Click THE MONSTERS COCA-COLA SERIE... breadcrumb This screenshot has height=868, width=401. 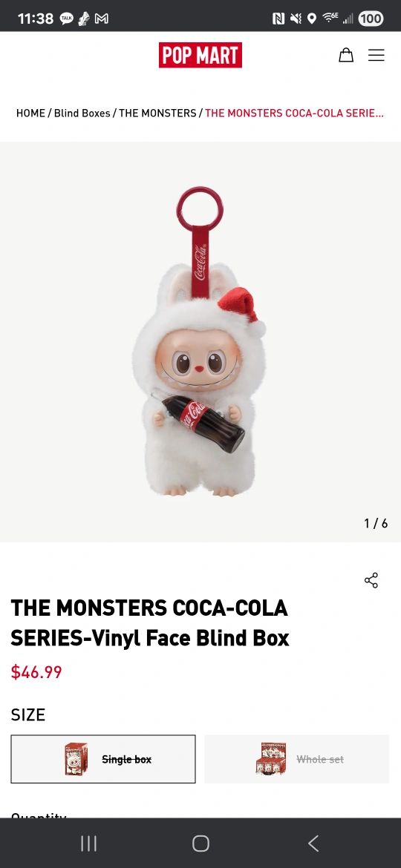(x=294, y=113)
